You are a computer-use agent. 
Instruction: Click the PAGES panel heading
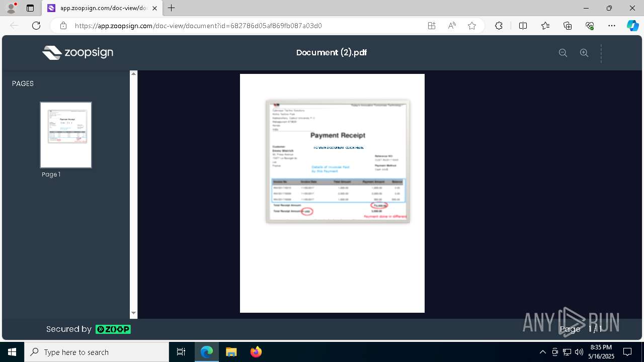(x=23, y=83)
